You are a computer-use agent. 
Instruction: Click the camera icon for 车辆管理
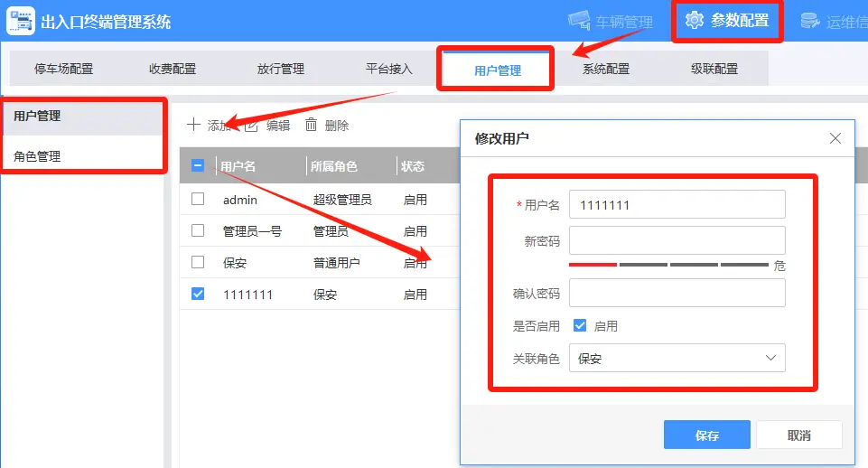579,21
